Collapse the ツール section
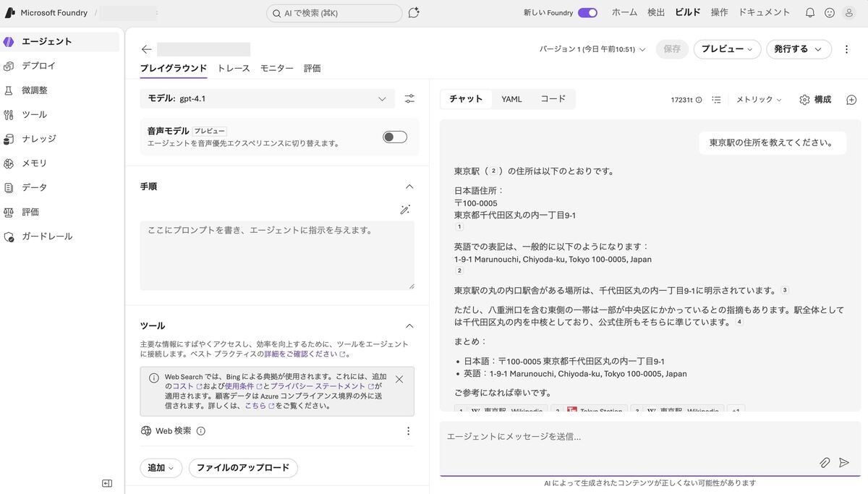 click(x=409, y=326)
